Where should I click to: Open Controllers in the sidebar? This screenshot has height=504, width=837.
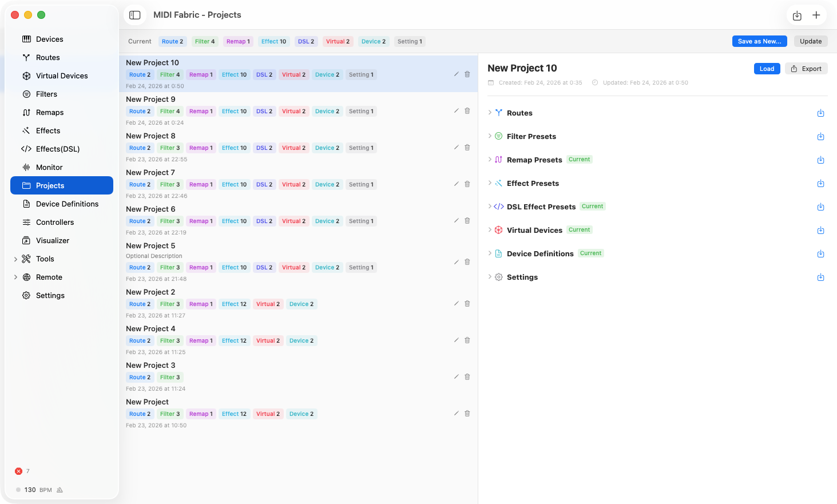pos(62,222)
